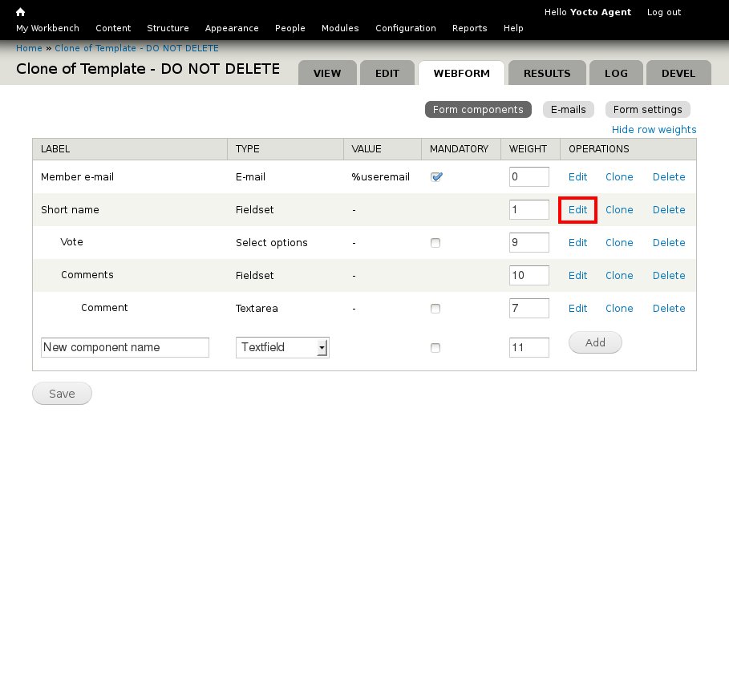Enable mandatory checkbox for Vote

click(x=435, y=243)
